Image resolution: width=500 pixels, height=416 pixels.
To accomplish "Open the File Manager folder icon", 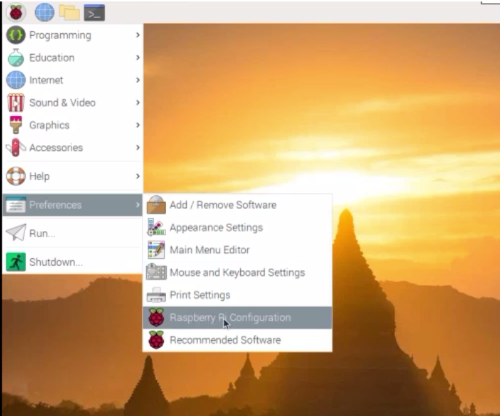I will [x=69, y=12].
